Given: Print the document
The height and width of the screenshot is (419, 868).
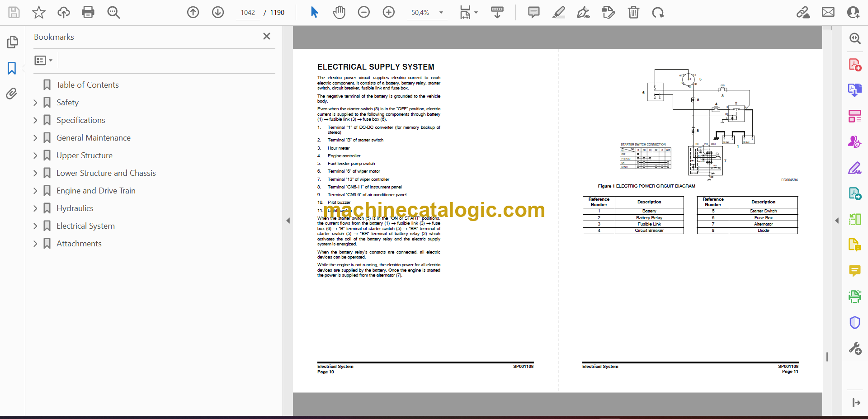Looking at the screenshot, I should (x=88, y=12).
